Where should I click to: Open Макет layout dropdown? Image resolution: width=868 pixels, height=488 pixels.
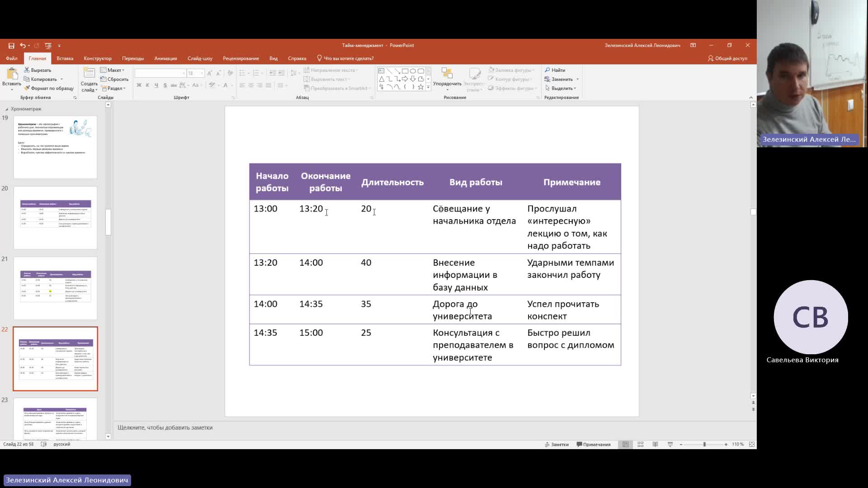[x=113, y=70]
